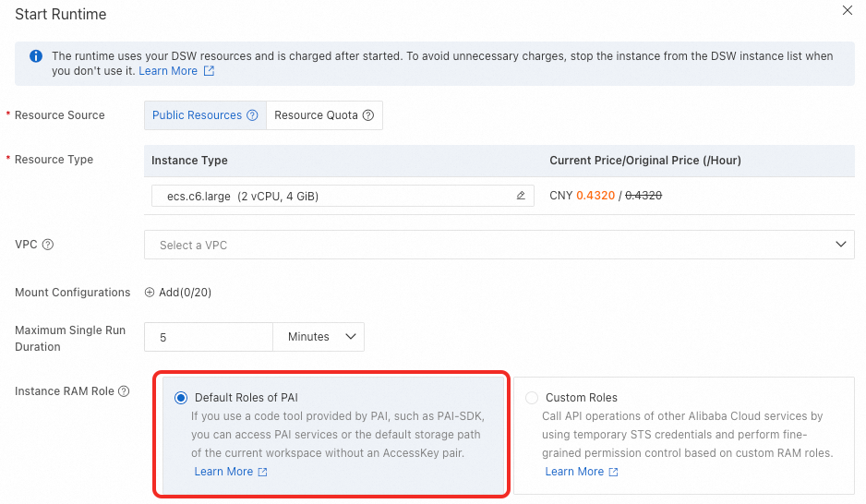This screenshot has height=504, width=866.
Task: Open Learn More link in the info banner
Action: pos(168,71)
